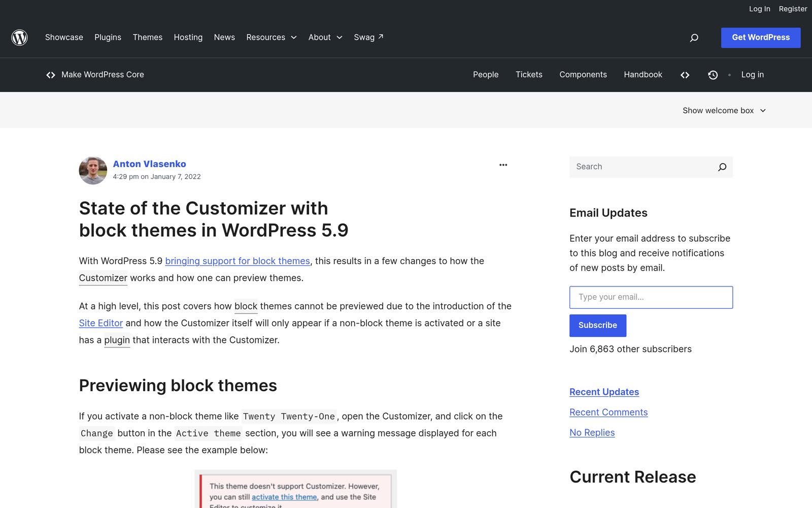The width and height of the screenshot is (812, 508).
Task: Open the Make WordPress Core home link
Action: (x=103, y=75)
